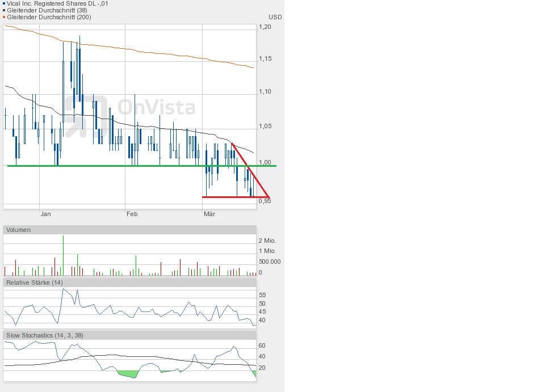Viewport: 545px width, 392px height.
Task: Click the blue Vical Inc. legend marker
Action: [x=4, y=3]
